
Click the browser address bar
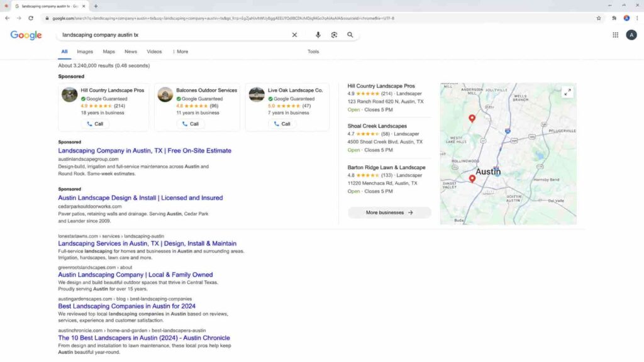(320, 18)
